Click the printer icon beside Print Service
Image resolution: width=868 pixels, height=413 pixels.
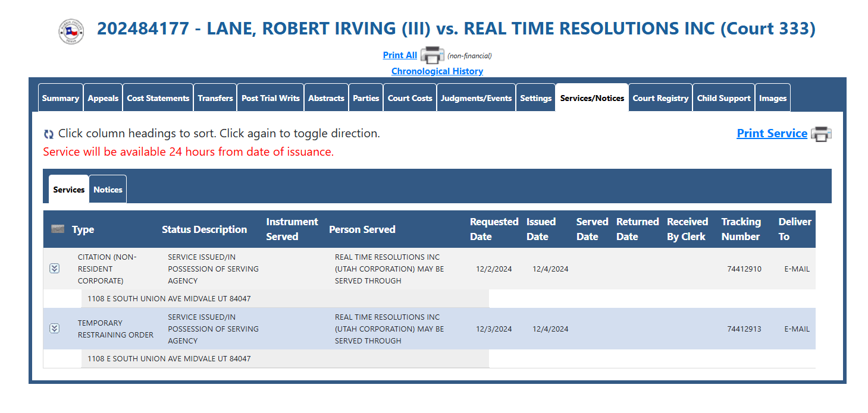click(822, 134)
